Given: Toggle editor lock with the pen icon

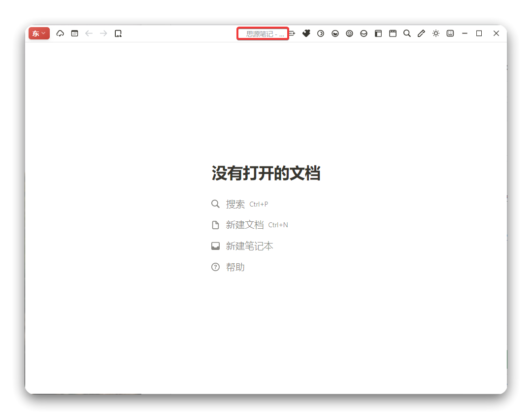Looking at the screenshot, I should pyautogui.click(x=421, y=33).
